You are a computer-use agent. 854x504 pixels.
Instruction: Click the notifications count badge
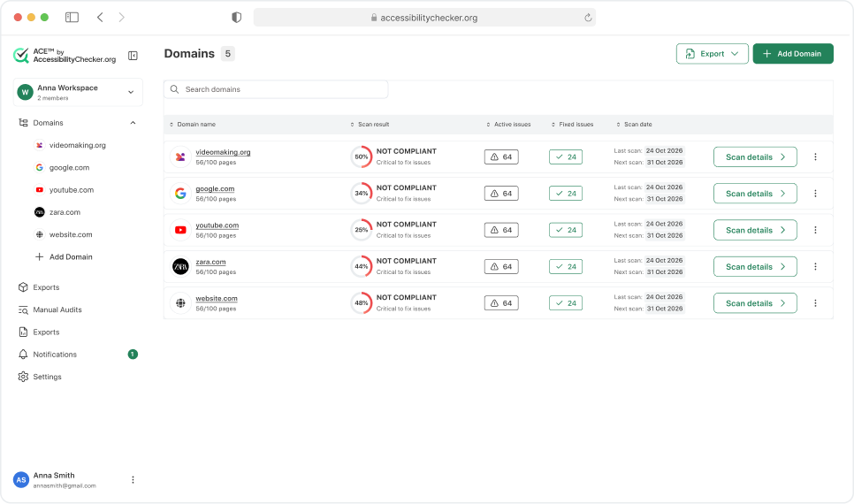click(x=133, y=355)
